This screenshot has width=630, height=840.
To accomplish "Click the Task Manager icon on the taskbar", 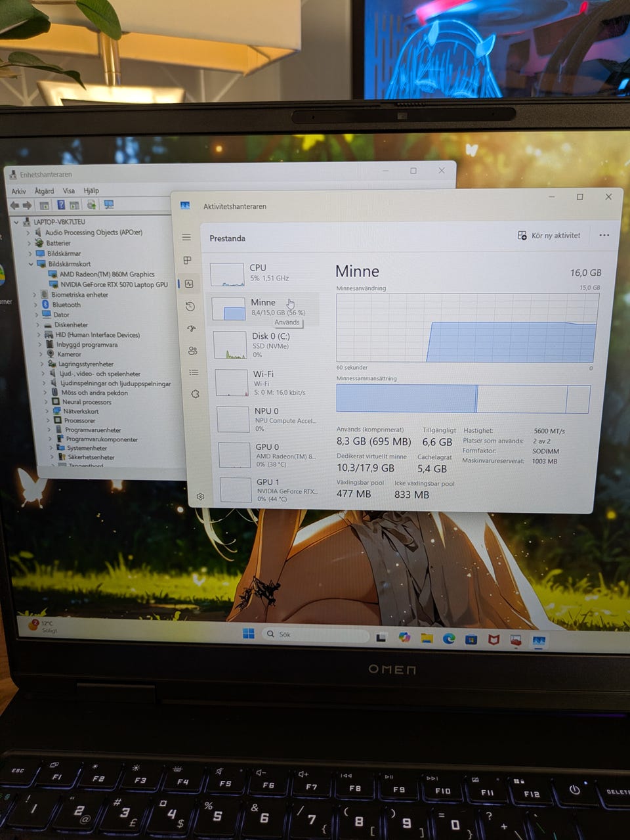I will pos(539,640).
